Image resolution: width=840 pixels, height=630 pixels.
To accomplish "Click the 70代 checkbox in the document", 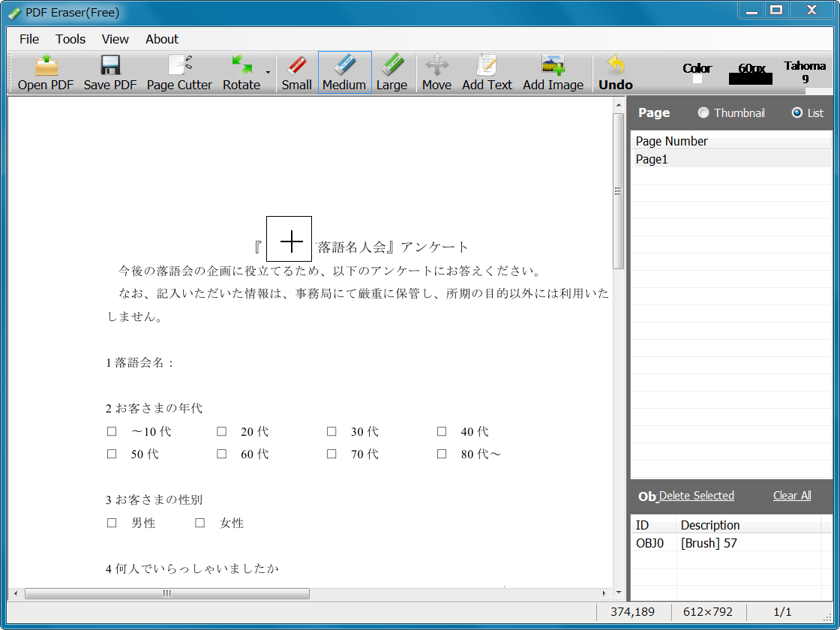I will [x=331, y=454].
